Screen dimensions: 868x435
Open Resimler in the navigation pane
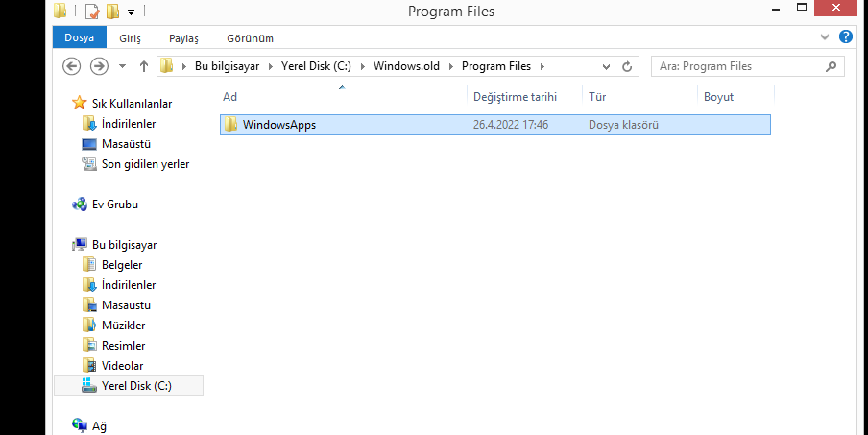tap(124, 346)
